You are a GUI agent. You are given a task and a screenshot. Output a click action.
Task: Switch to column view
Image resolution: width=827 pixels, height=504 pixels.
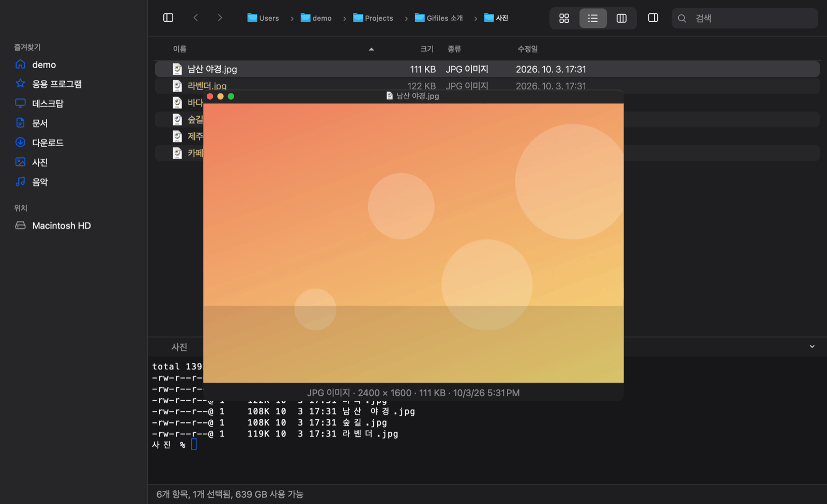click(x=622, y=18)
